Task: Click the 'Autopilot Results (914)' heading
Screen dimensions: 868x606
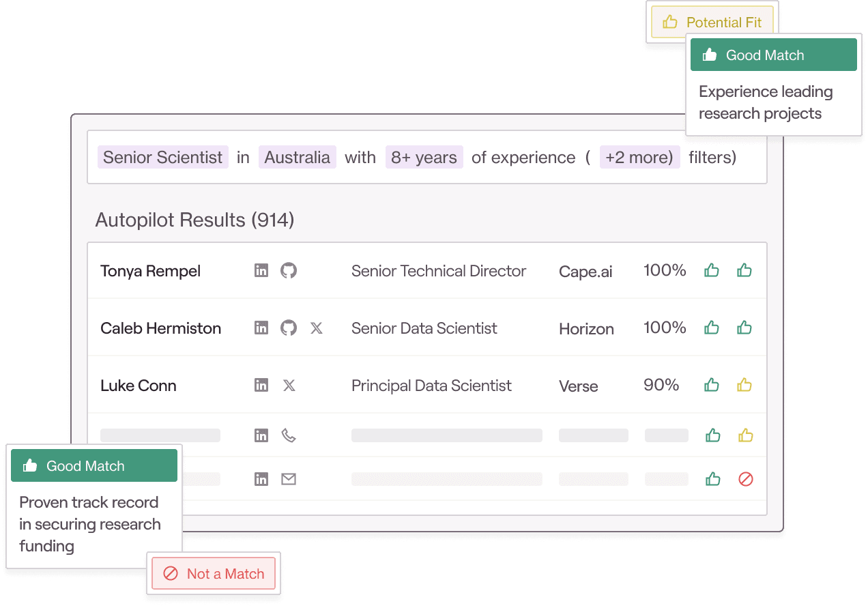Action: (x=194, y=220)
